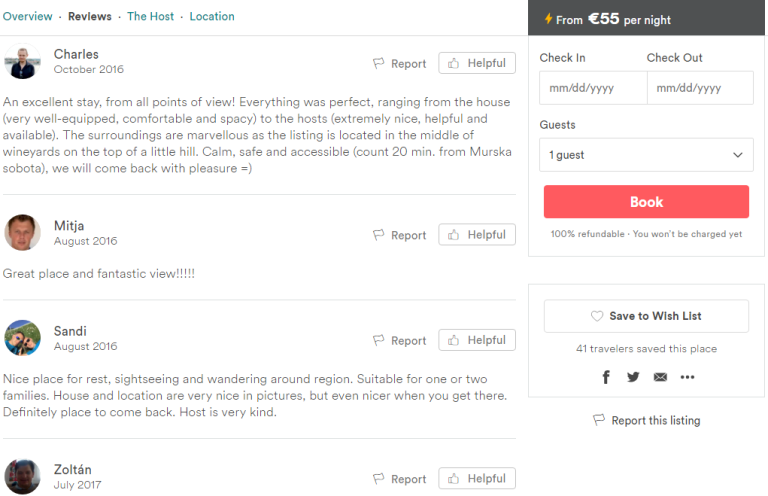Image resolution: width=768 pixels, height=496 pixels.
Task: Click flag icon next to Report this listing
Action: point(599,420)
